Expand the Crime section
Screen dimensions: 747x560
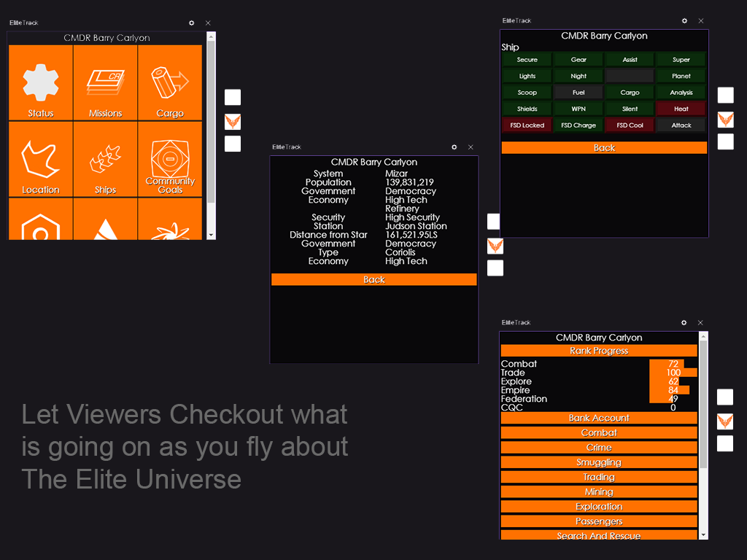pyautogui.click(x=599, y=448)
